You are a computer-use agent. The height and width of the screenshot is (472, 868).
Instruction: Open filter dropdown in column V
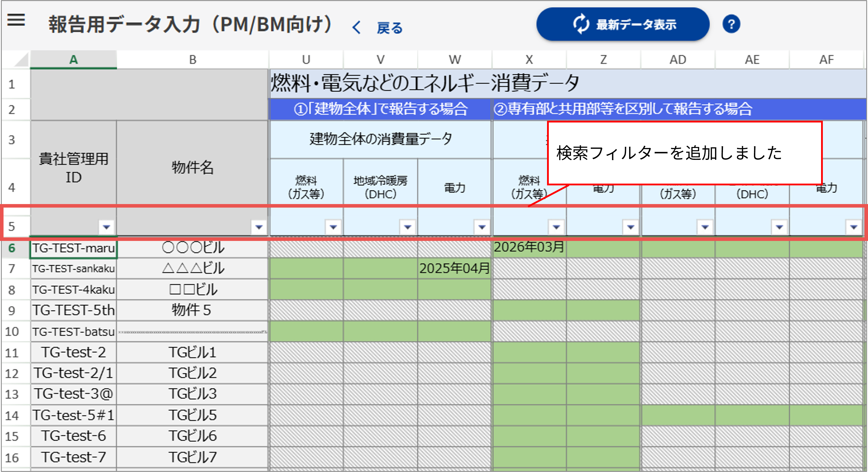point(408,227)
